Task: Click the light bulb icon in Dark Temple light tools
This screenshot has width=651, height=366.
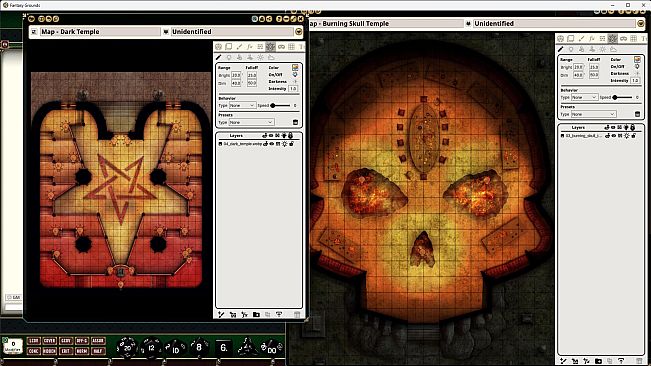Action: pos(229,57)
